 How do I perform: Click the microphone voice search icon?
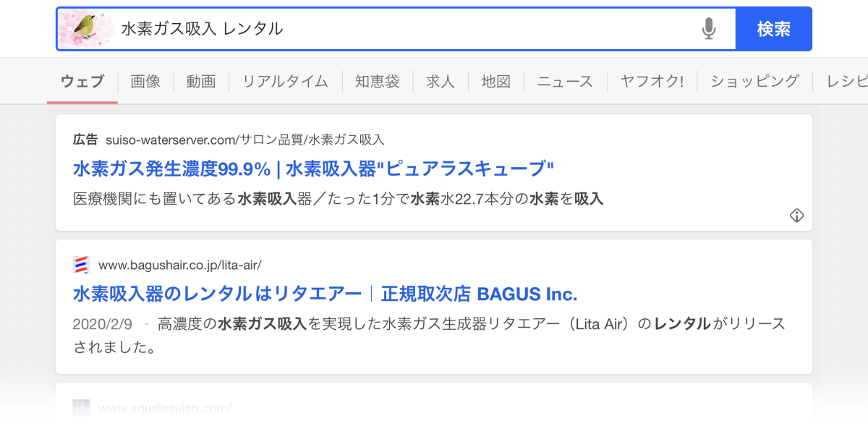pyautogui.click(x=709, y=29)
